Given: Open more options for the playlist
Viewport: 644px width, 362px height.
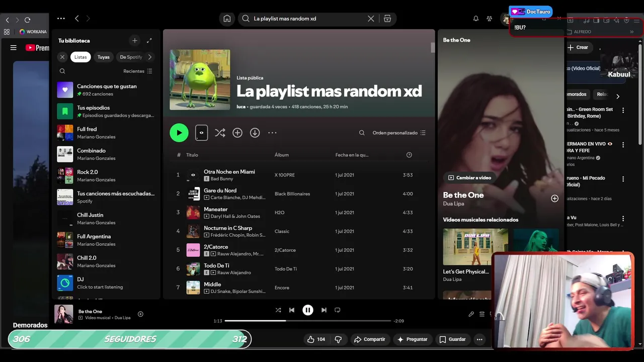Looking at the screenshot, I should (272, 133).
